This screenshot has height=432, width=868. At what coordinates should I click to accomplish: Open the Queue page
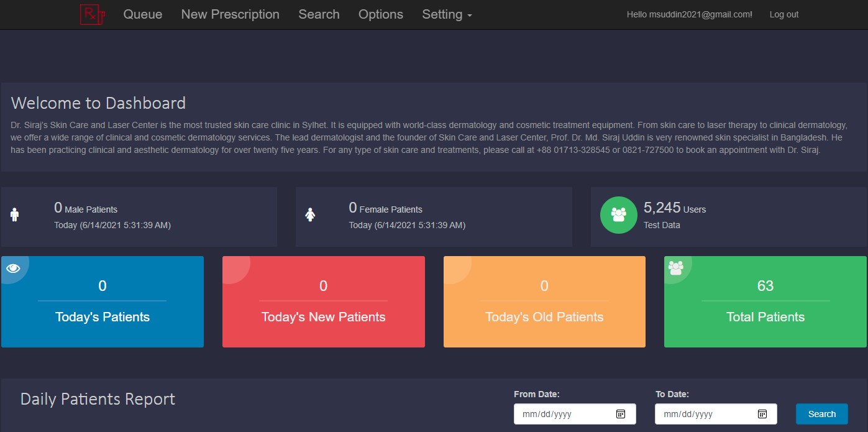pos(143,14)
